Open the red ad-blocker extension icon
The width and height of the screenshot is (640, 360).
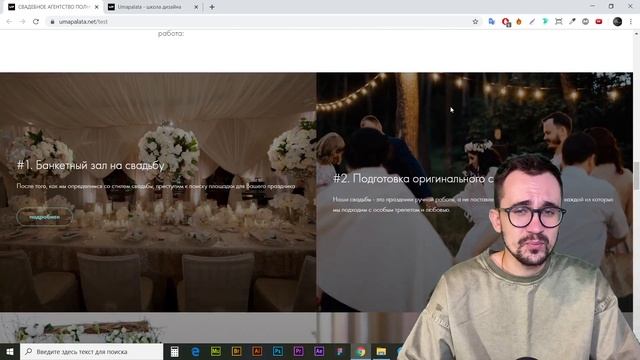click(506, 22)
